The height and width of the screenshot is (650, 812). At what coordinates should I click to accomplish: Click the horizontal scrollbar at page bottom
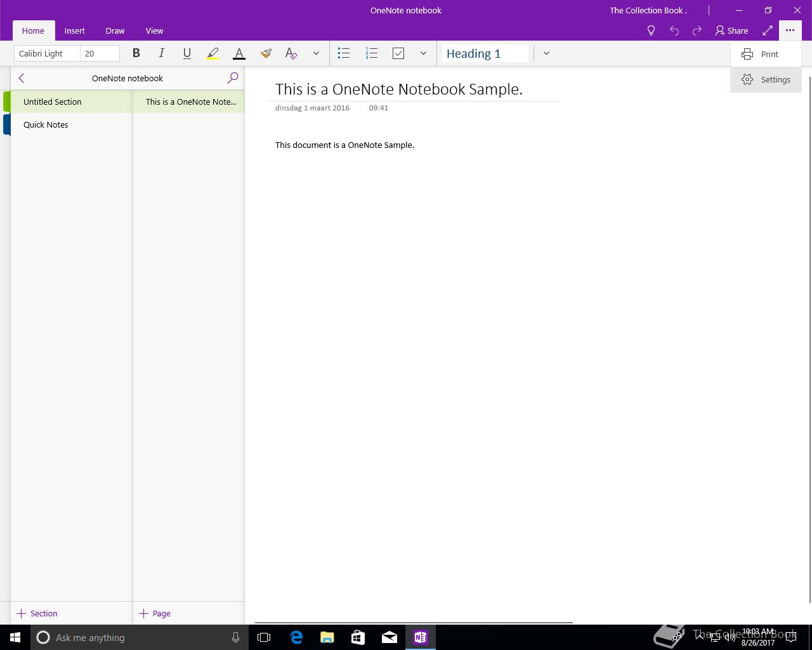(x=414, y=622)
